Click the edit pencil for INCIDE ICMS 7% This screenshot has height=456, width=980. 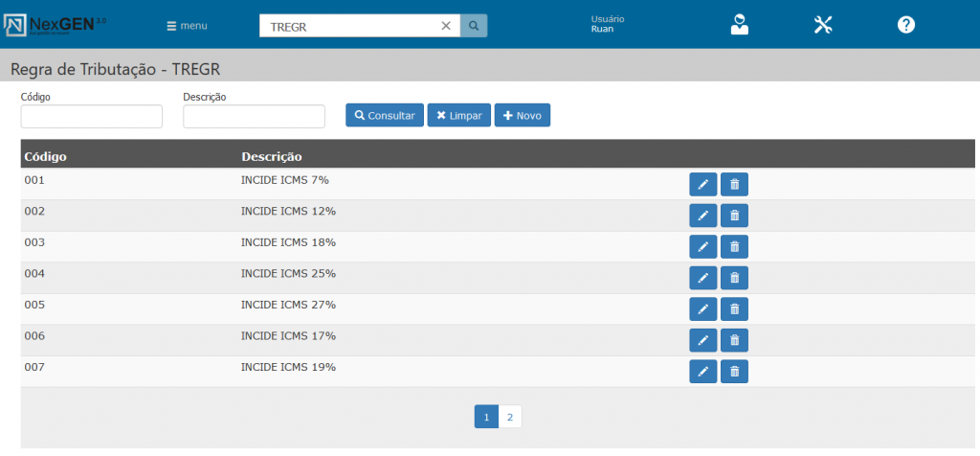point(702,185)
